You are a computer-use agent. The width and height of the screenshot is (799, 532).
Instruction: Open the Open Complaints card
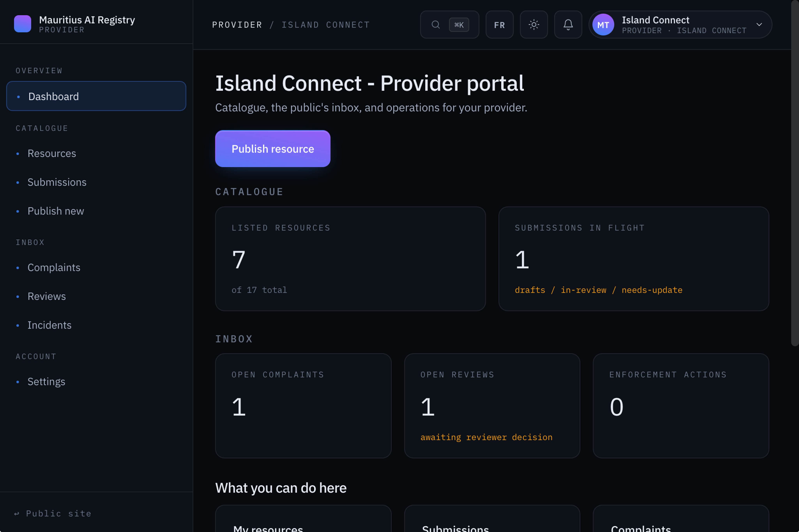point(303,405)
